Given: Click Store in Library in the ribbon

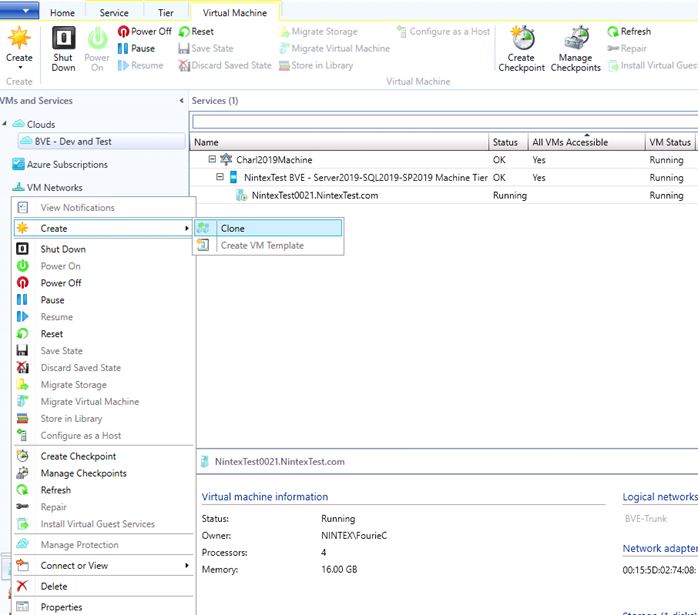Looking at the screenshot, I should (x=316, y=65).
